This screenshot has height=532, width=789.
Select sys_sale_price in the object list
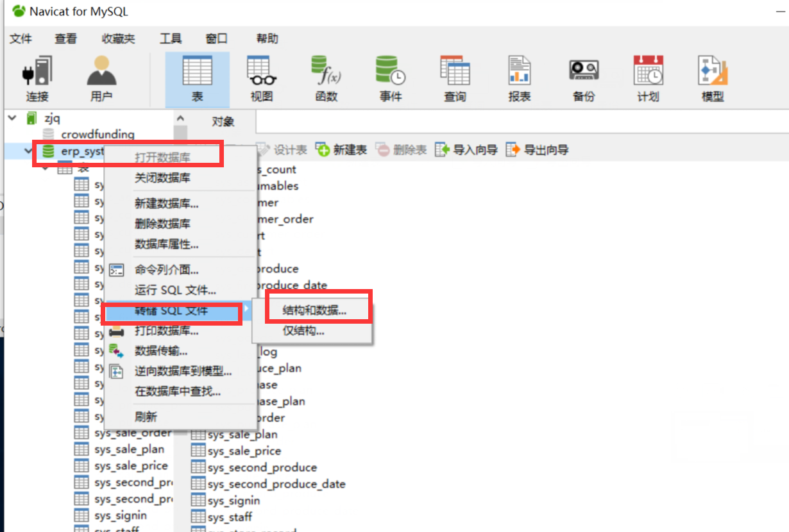coord(244,451)
